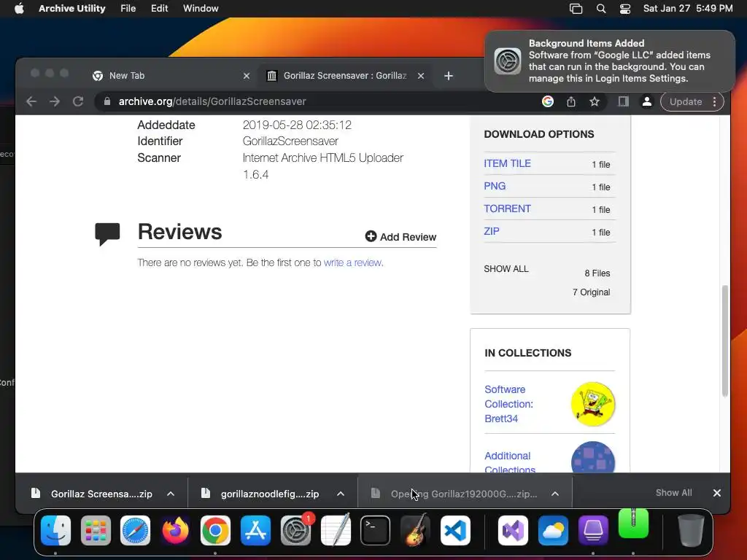Click Show All downloads

point(673,493)
